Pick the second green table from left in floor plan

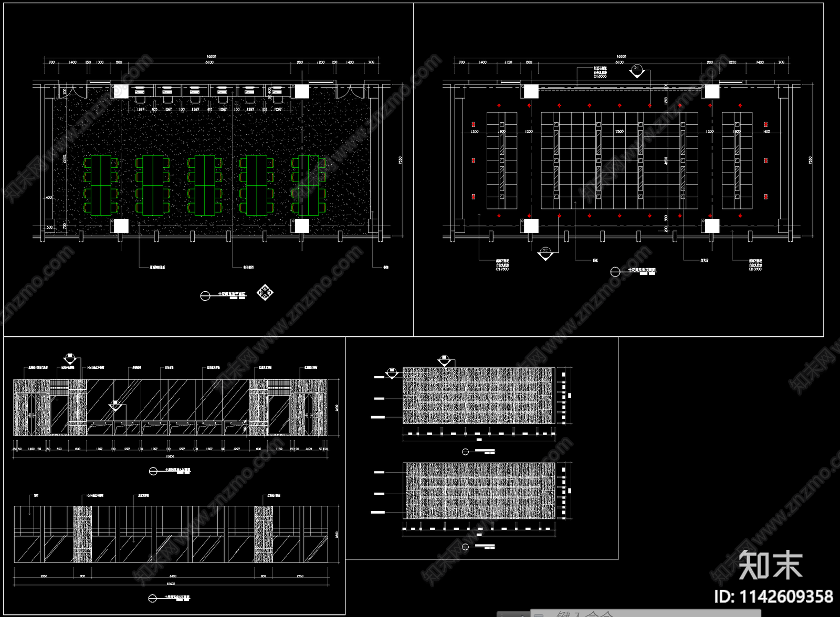(x=153, y=185)
